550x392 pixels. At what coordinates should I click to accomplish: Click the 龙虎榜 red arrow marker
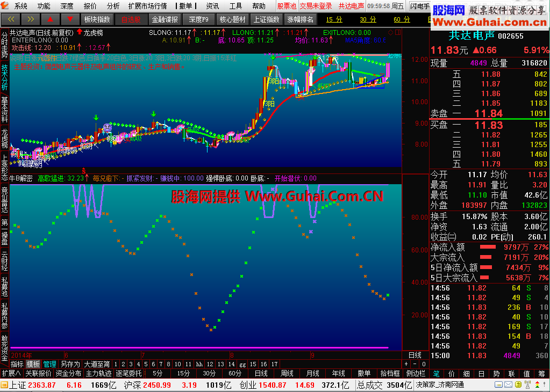[x=80, y=32]
